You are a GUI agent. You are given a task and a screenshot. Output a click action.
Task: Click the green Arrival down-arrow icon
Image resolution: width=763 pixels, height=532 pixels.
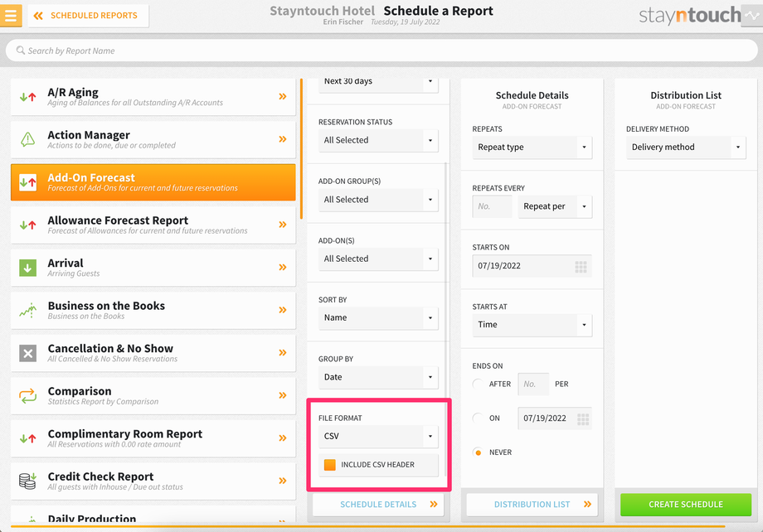(x=27, y=268)
